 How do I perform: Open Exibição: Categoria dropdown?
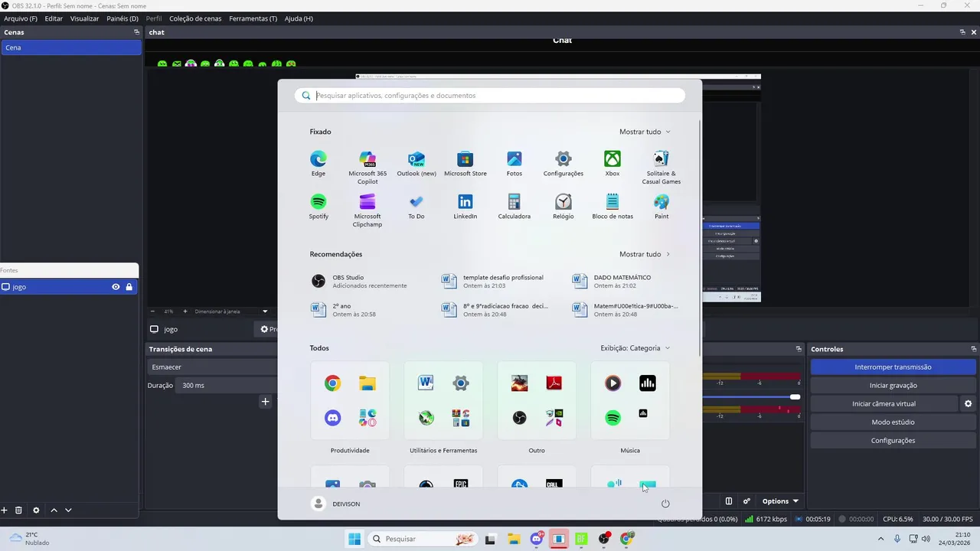click(635, 348)
